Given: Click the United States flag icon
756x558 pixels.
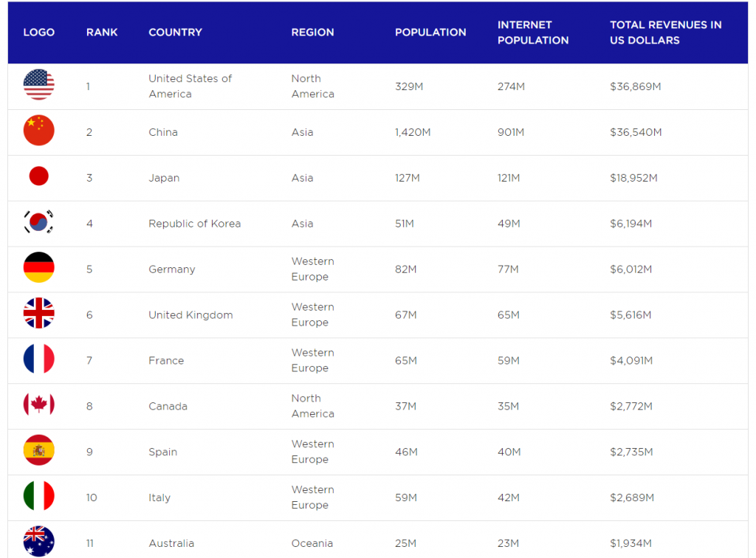Looking at the screenshot, I should (38, 85).
